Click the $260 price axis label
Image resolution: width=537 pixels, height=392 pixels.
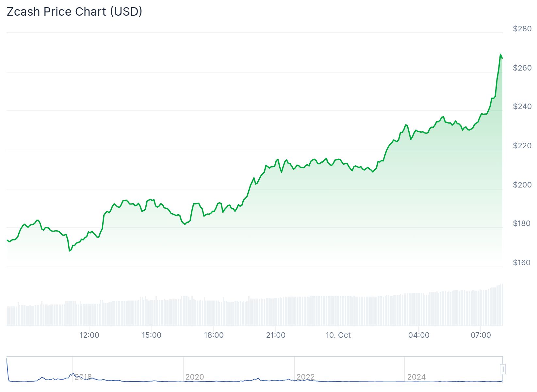522,68
